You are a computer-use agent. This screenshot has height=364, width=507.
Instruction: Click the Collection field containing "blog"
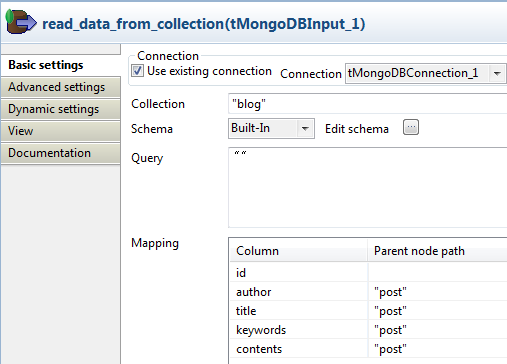tap(367, 104)
